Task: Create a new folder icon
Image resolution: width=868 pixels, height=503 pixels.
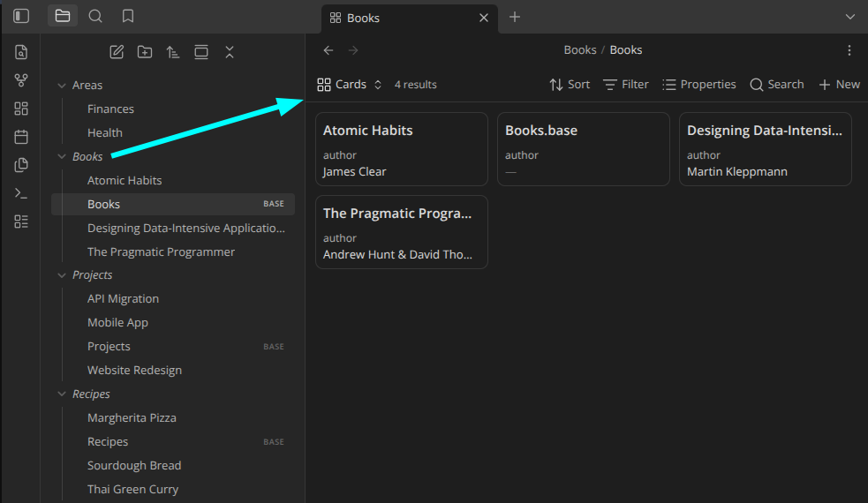Action: point(145,52)
